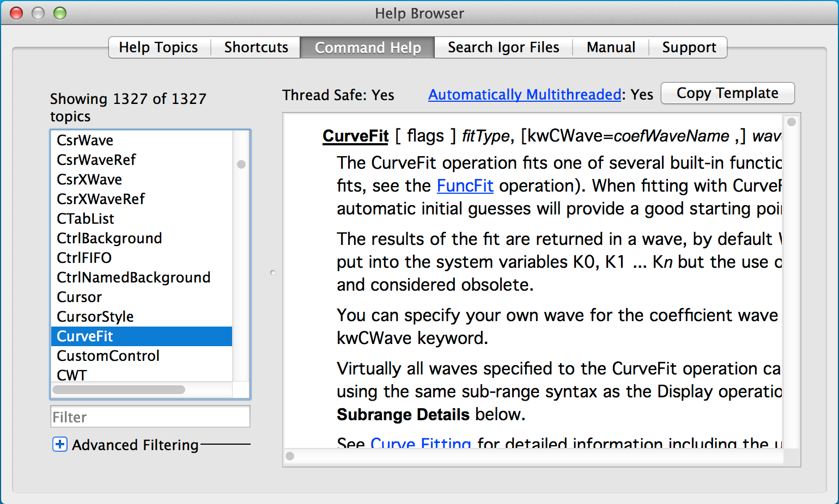Viewport: 839px width, 504px height.
Task: Select the highlighted CurveFit topic
Action: coord(142,336)
